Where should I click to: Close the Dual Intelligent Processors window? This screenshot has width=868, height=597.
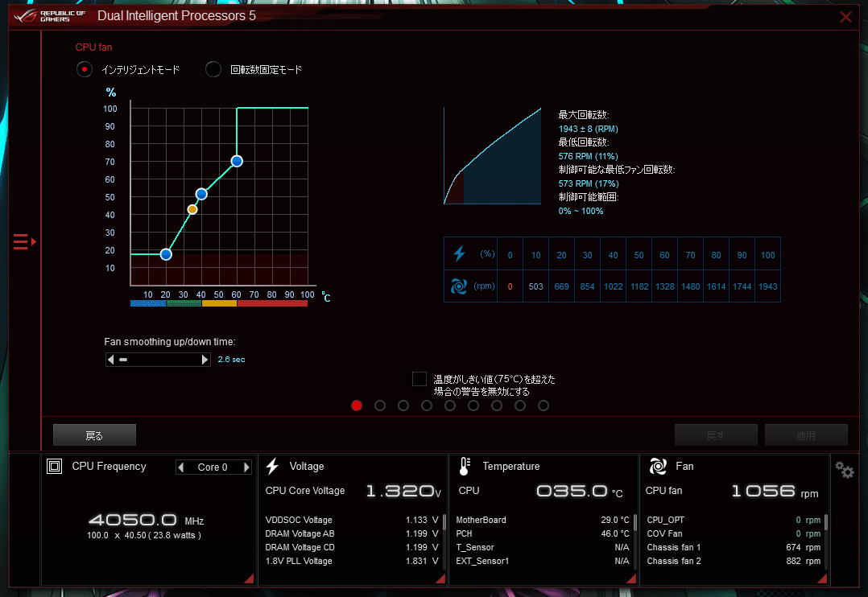[845, 17]
